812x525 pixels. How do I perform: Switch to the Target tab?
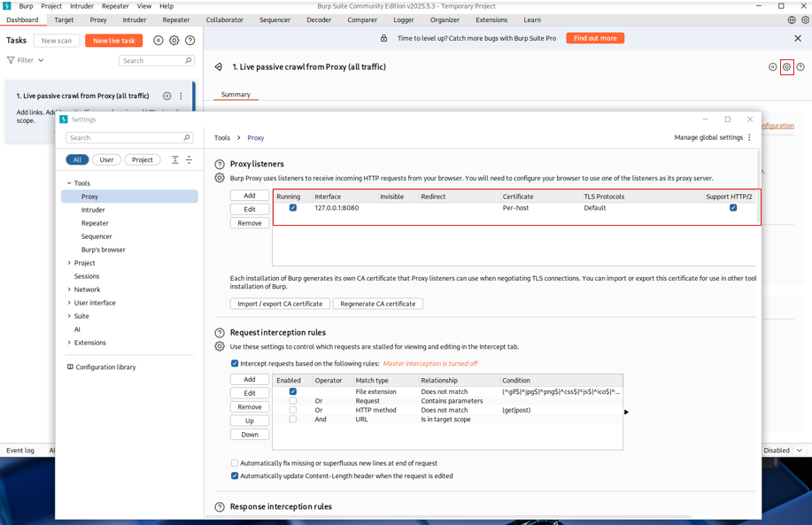[64, 19]
